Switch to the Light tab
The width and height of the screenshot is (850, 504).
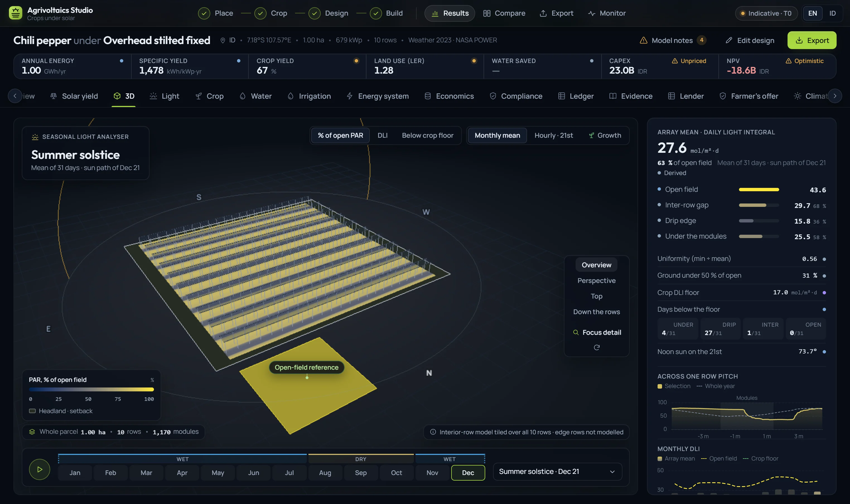[165, 96]
